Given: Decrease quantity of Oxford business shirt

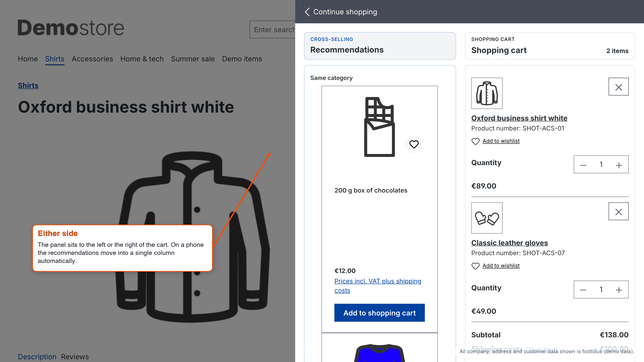Looking at the screenshot, I should (583, 165).
